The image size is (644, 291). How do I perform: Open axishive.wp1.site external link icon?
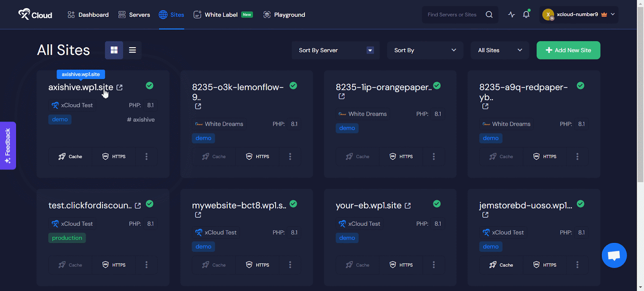(x=120, y=88)
